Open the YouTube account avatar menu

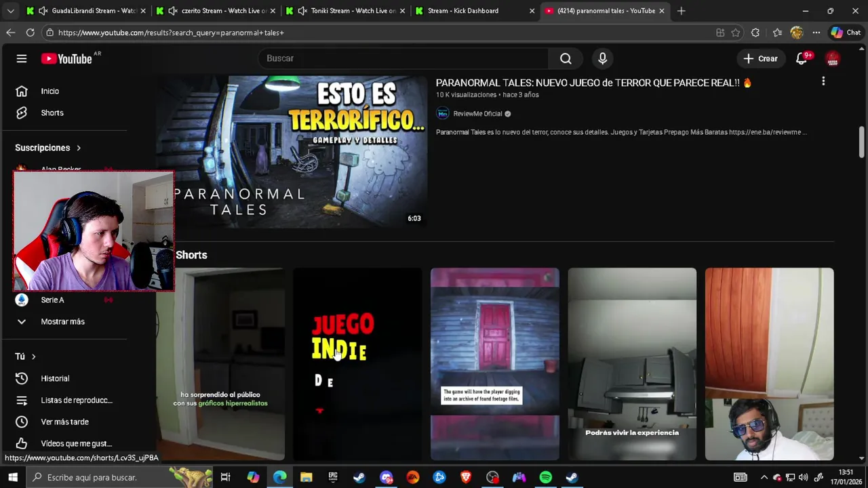pyautogui.click(x=833, y=59)
